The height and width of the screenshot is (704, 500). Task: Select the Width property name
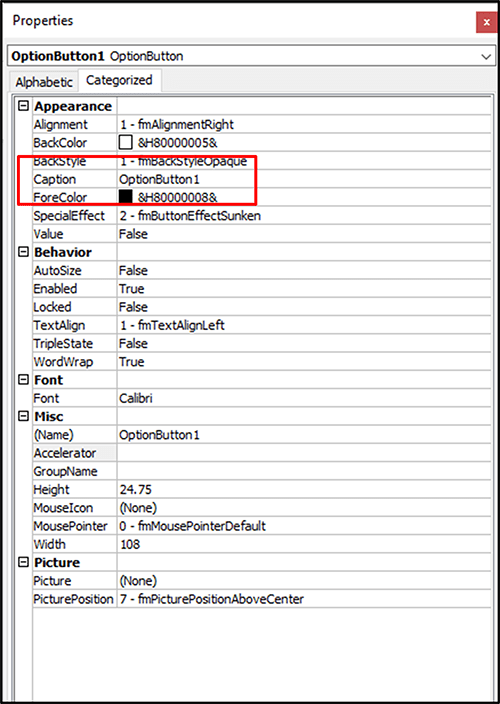click(49, 545)
